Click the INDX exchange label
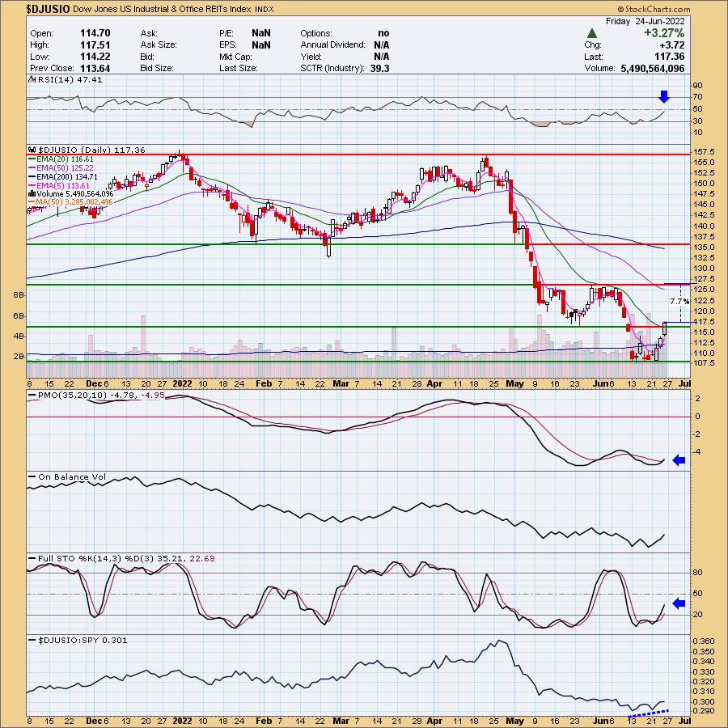This screenshot has height=728, width=728. coord(265,9)
